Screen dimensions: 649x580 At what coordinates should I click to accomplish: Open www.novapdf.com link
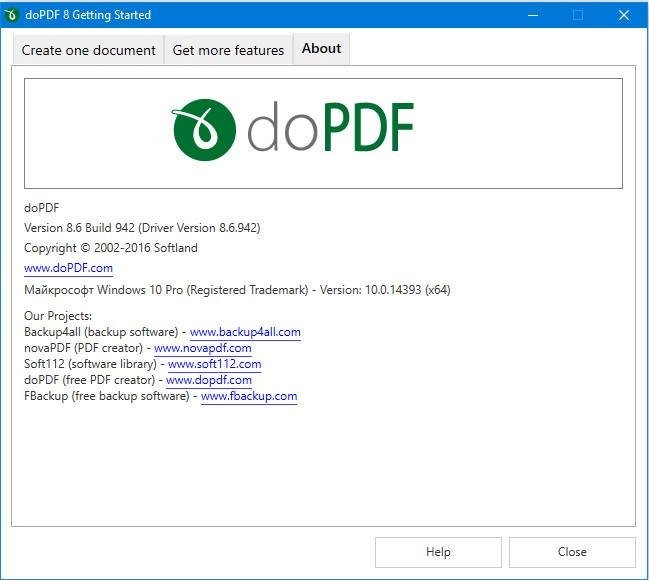point(203,348)
